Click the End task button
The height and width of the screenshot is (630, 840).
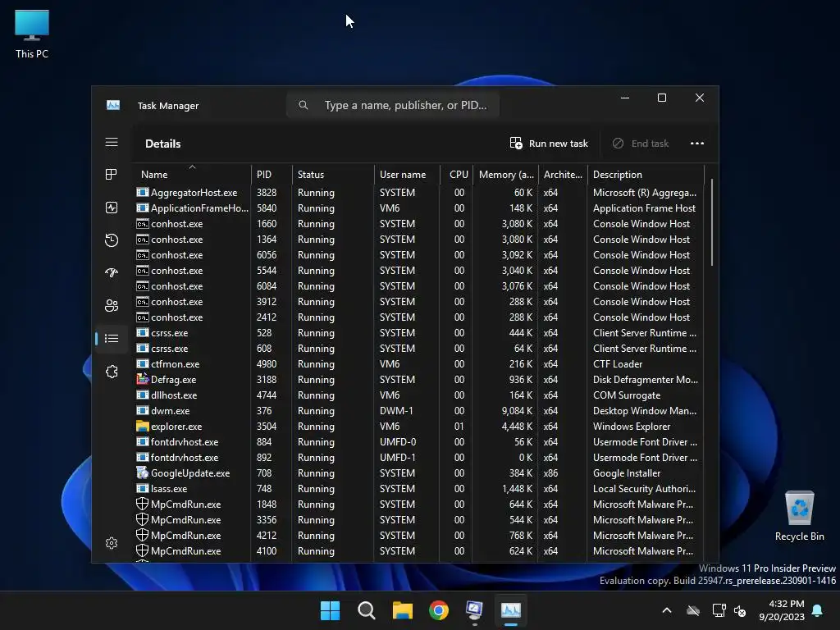(x=641, y=143)
